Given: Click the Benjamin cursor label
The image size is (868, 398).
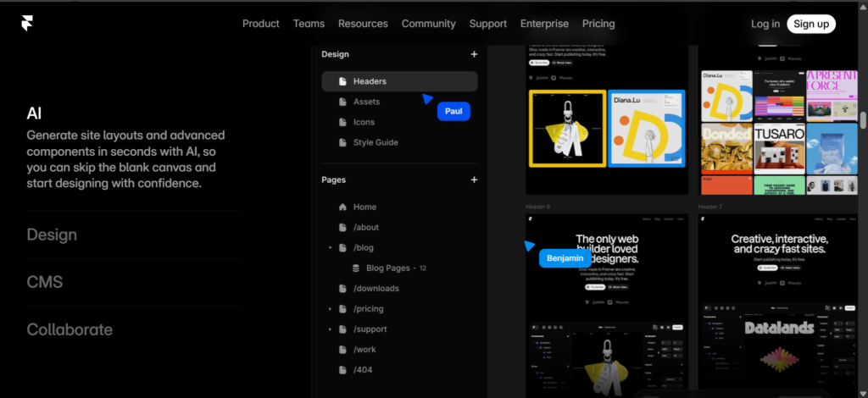Looking at the screenshot, I should click(565, 258).
